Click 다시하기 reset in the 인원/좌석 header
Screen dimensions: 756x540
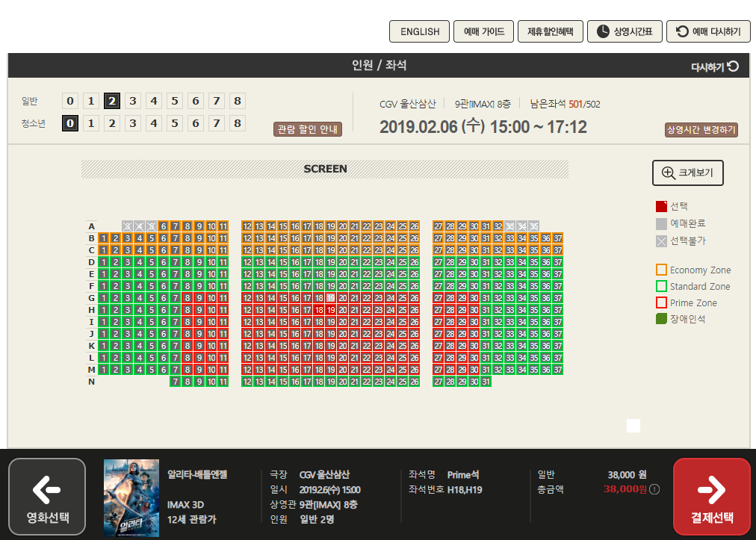click(714, 66)
